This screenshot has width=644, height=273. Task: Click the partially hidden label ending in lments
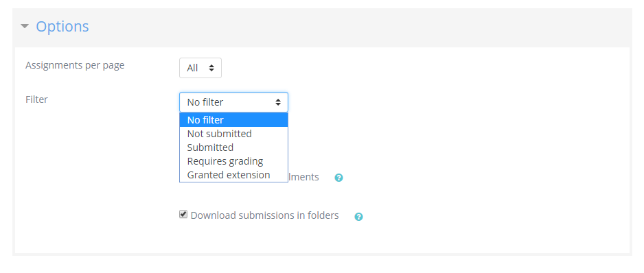[x=303, y=177]
